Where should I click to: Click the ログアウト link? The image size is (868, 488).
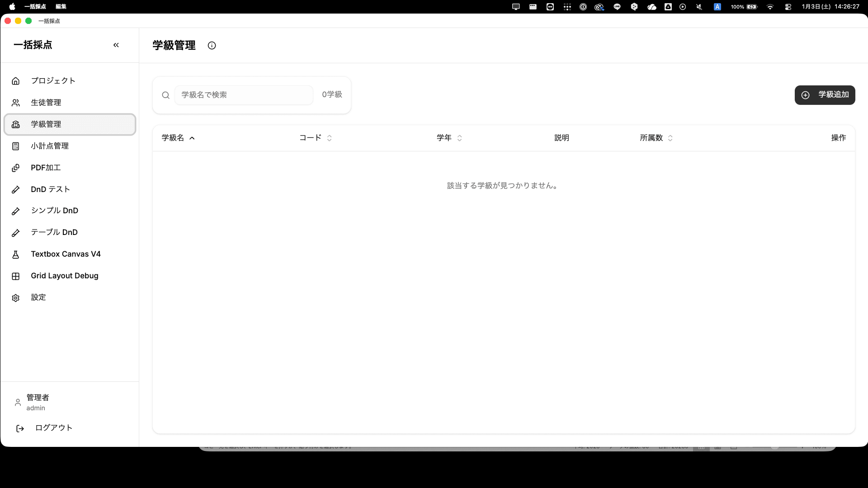click(x=53, y=427)
